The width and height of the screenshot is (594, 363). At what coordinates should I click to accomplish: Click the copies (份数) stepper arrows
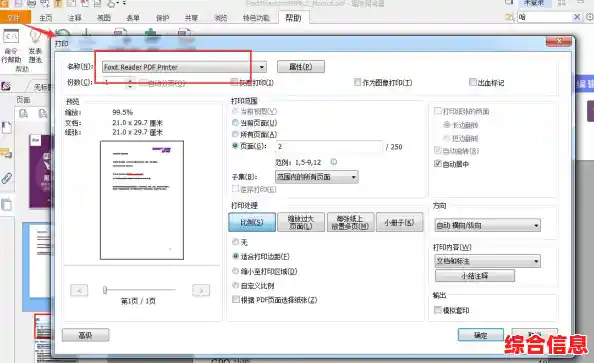tap(130, 83)
